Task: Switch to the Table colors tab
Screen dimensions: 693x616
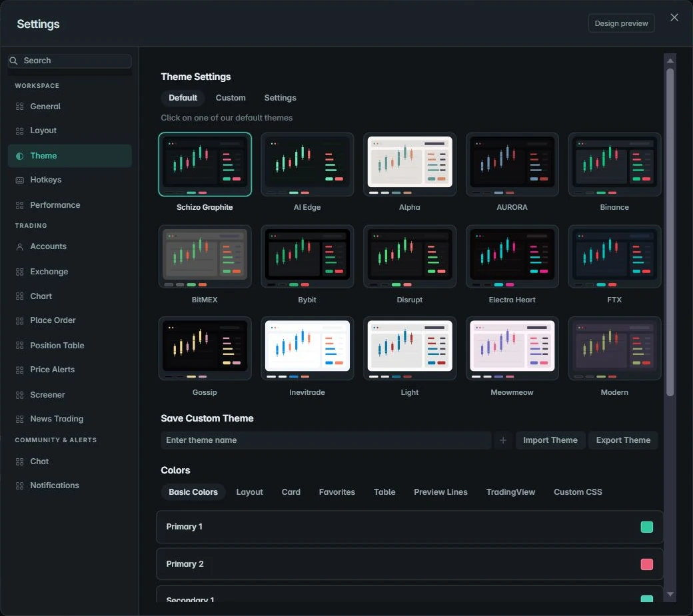Action: [x=384, y=492]
